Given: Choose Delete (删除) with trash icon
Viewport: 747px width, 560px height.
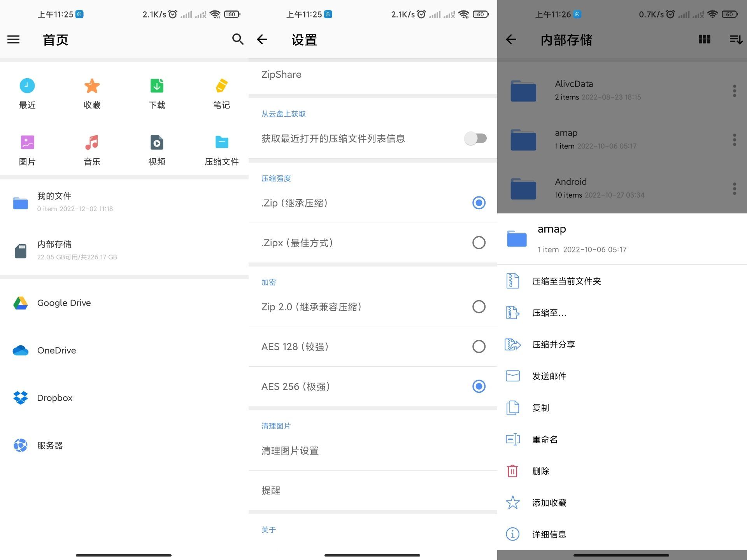Looking at the screenshot, I should click(x=622, y=471).
